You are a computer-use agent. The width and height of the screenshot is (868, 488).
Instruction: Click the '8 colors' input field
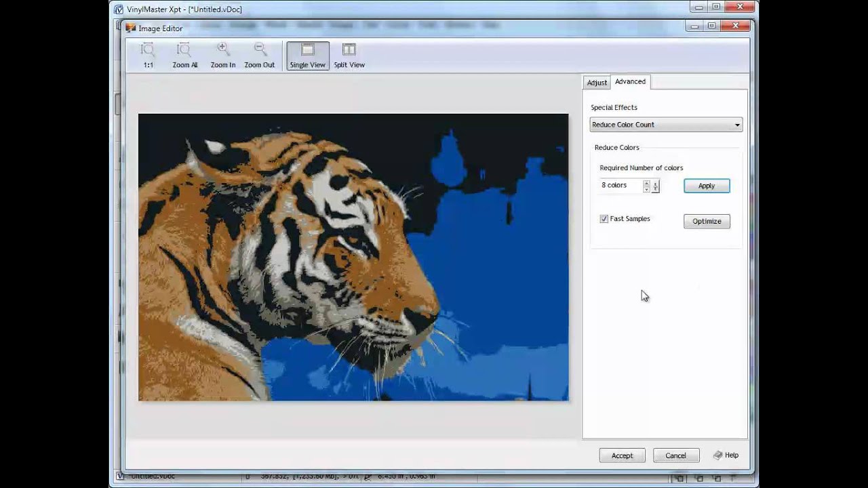point(620,186)
